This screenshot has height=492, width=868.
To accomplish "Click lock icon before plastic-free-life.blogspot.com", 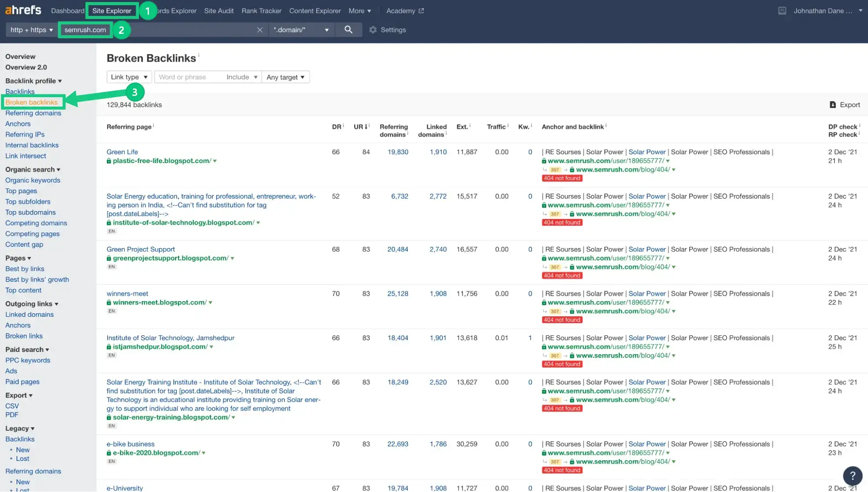I will pos(109,161).
